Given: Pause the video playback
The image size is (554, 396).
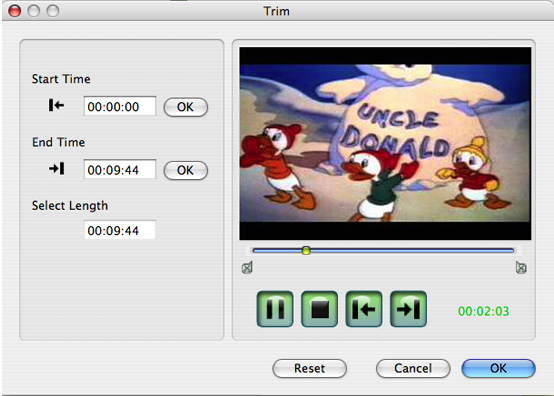Looking at the screenshot, I should click(x=275, y=309).
